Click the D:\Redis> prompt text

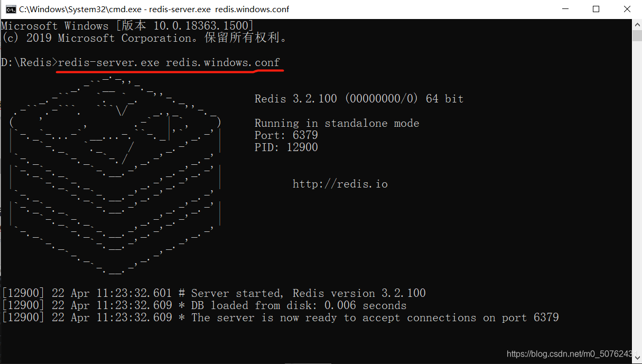(x=29, y=62)
